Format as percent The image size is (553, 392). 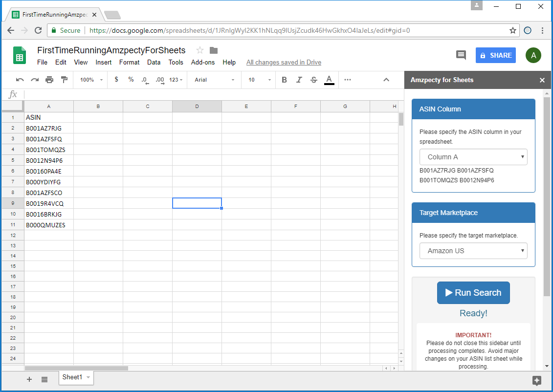[x=131, y=79]
